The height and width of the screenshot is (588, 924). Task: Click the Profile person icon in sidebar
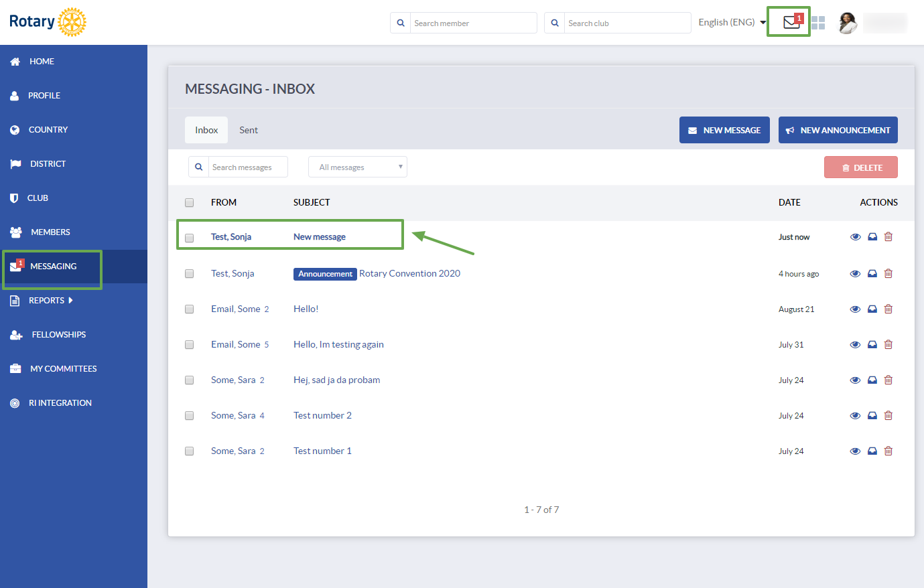(x=15, y=96)
